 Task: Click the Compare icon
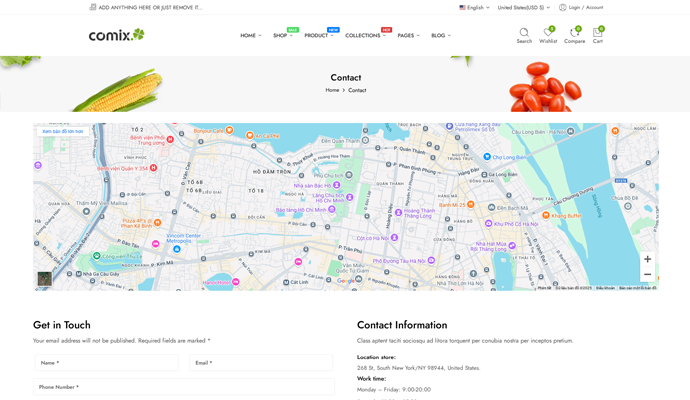pyautogui.click(x=574, y=33)
